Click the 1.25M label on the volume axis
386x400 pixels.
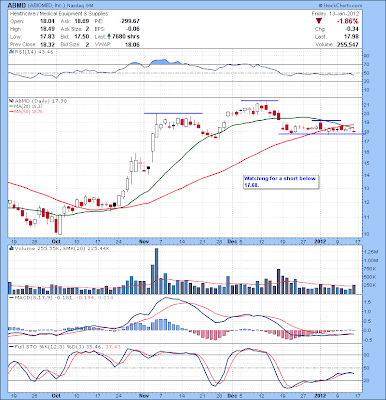pyautogui.click(x=372, y=252)
